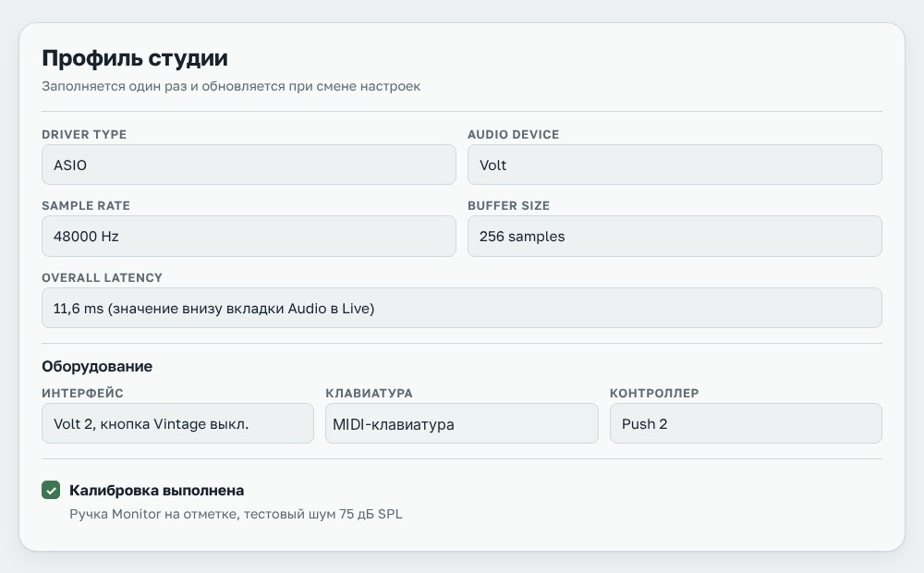Image resolution: width=924 pixels, height=573 pixels.
Task: Click the OVERALL LATENCY label
Action: point(102,277)
